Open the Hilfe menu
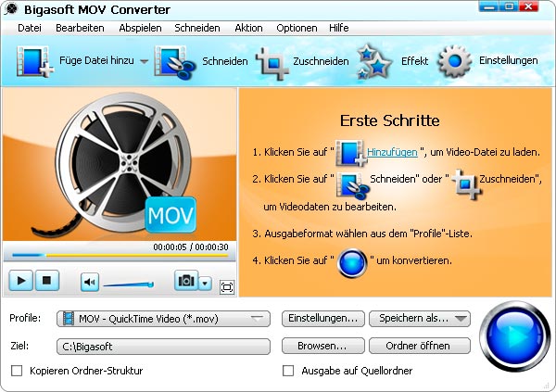Screen dimensions: 556x392 (x=338, y=28)
